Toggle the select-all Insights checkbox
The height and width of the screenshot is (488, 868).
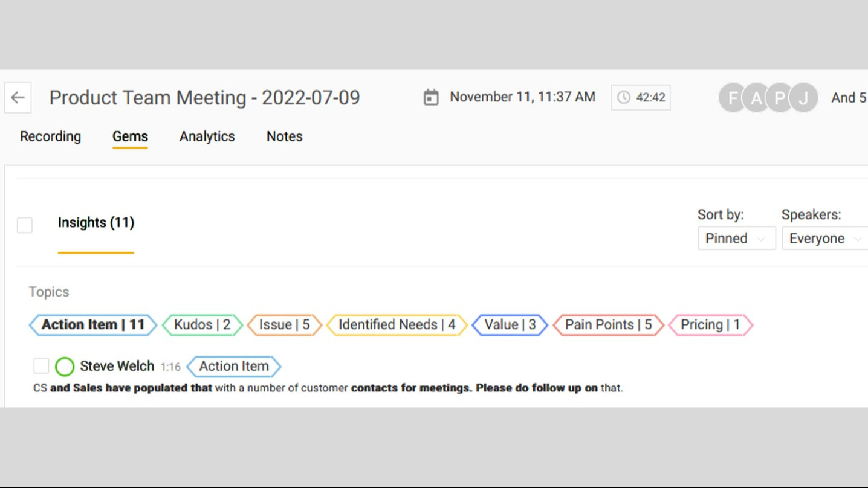click(x=25, y=225)
